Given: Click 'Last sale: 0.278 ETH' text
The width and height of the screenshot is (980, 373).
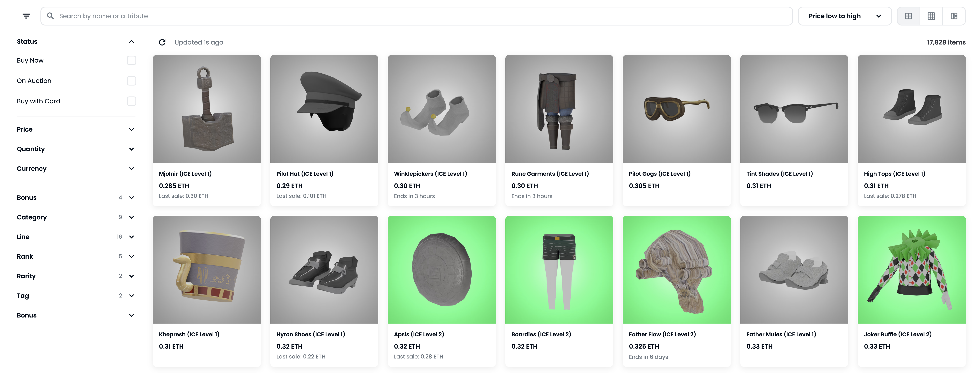Looking at the screenshot, I should click(x=890, y=196).
